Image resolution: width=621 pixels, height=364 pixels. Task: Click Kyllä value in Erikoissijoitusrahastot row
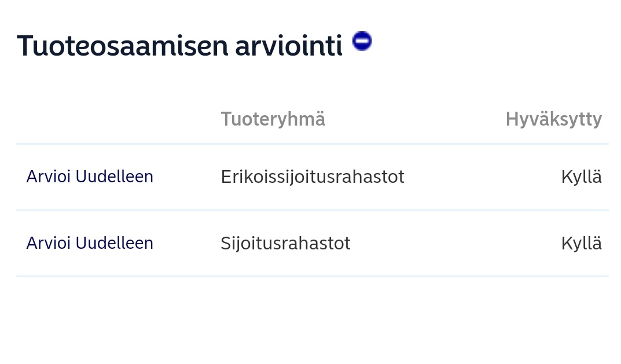tap(582, 177)
